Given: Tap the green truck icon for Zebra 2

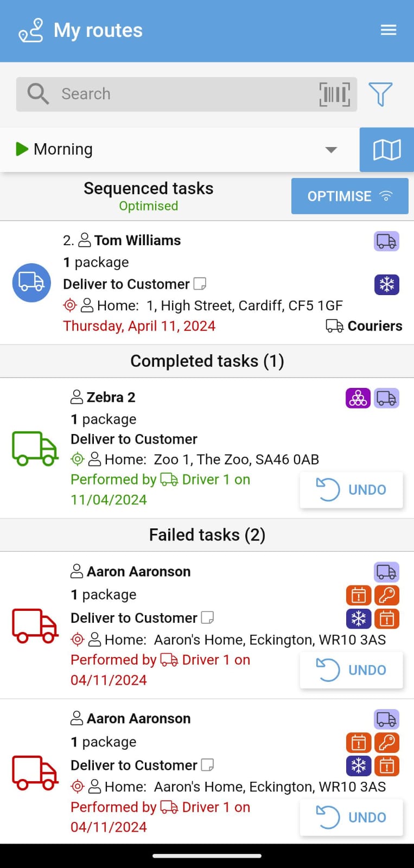Looking at the screenshot, I should pos(35,449).
